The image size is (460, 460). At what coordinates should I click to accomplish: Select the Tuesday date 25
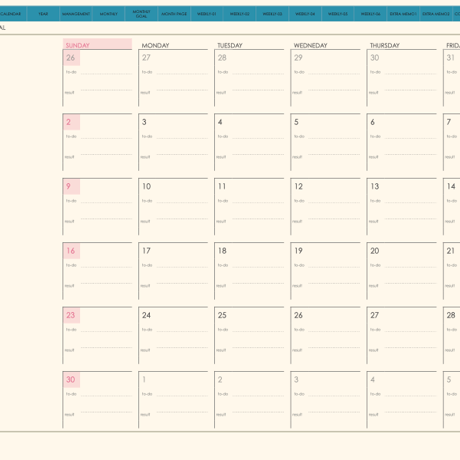point(222,315)
